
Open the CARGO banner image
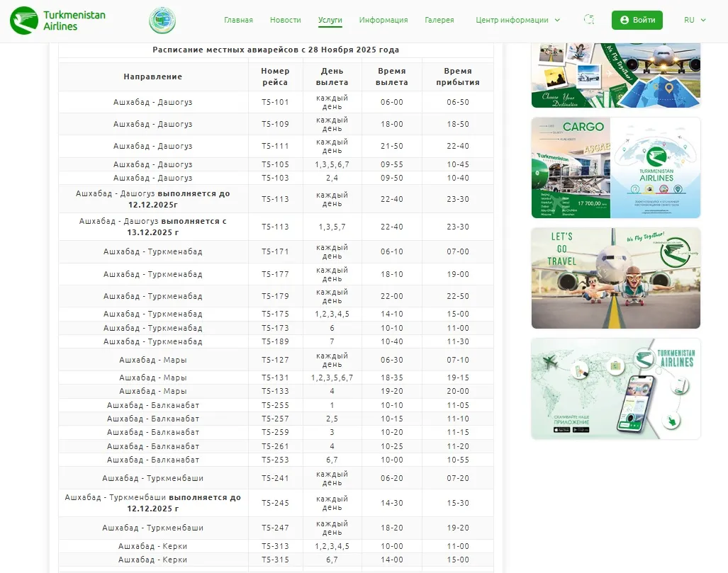pyautogui.click(x=615, y=168)
